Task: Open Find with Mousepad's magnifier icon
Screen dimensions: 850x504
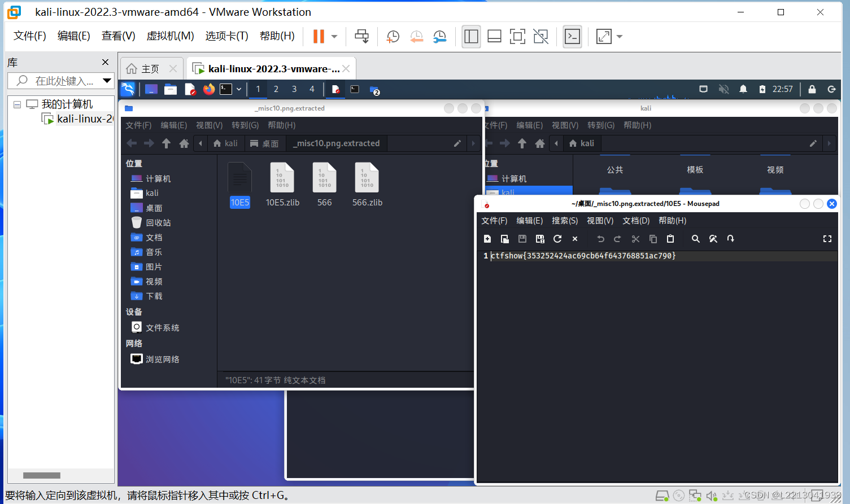Action: pyautogui.click(x=696, y=239)
